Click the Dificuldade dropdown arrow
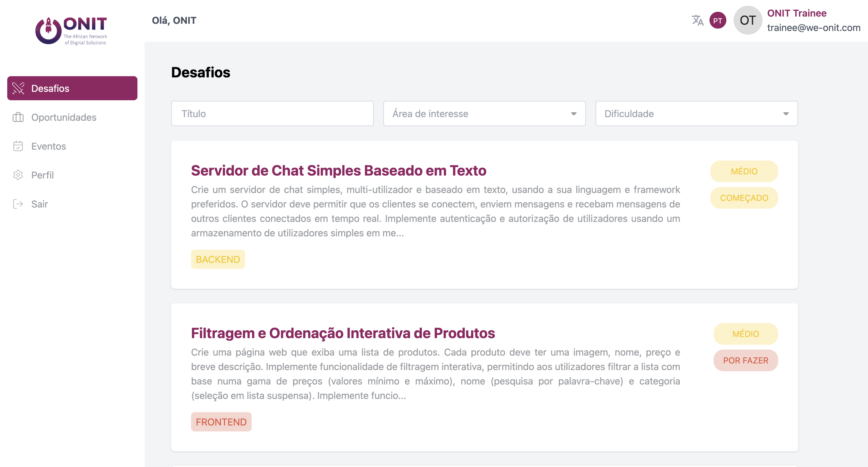This screenshot has height=467, width=868. pyautogui.click(x=786, y=114)
